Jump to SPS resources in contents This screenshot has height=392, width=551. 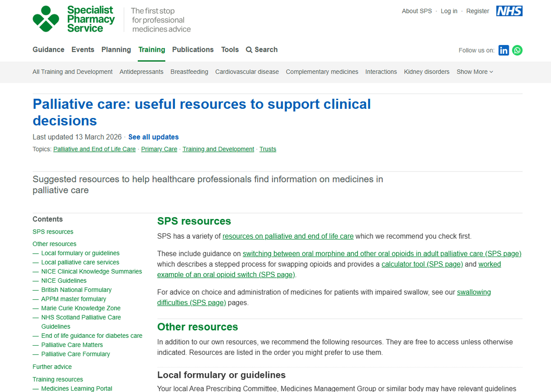pyautogui.click(x=53, y=232)
